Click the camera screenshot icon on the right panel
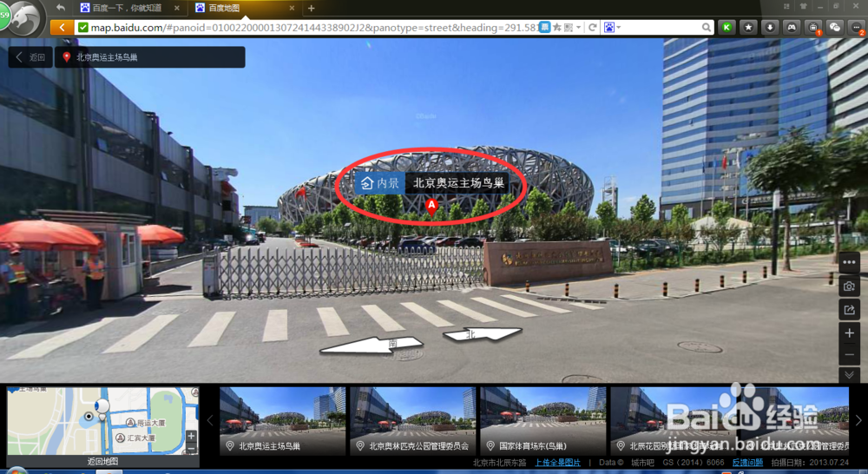 [x=849, y=286]
